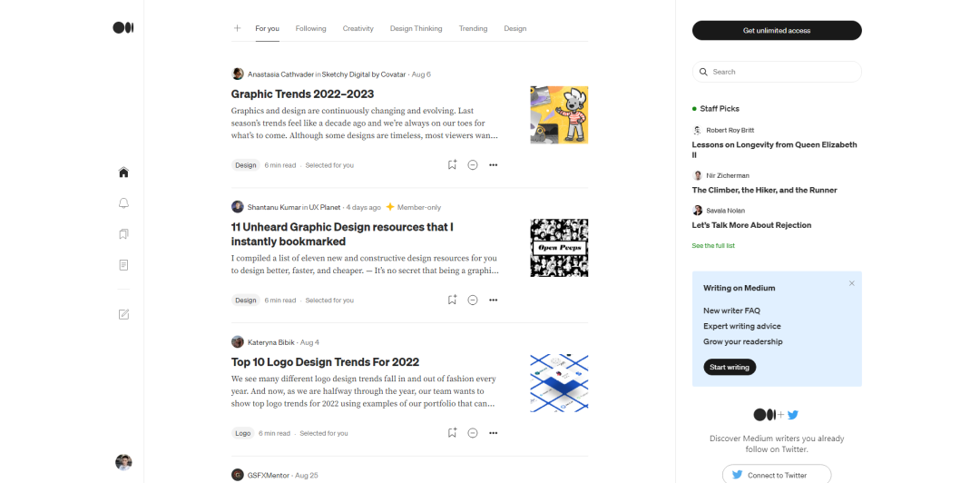The image size is (980, 483).
Task: Click the Search input field
Action: 777,72
